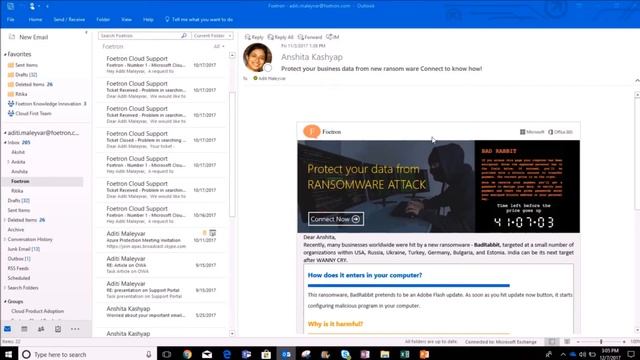Click Tell me what you want to do
640x360 pixels.
(x=199, y=20)
